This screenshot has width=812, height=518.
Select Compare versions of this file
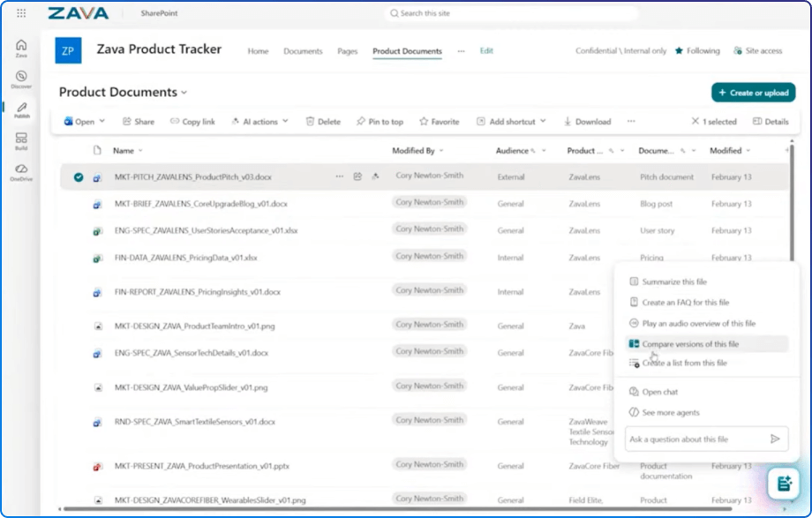(x=706, y=344)
